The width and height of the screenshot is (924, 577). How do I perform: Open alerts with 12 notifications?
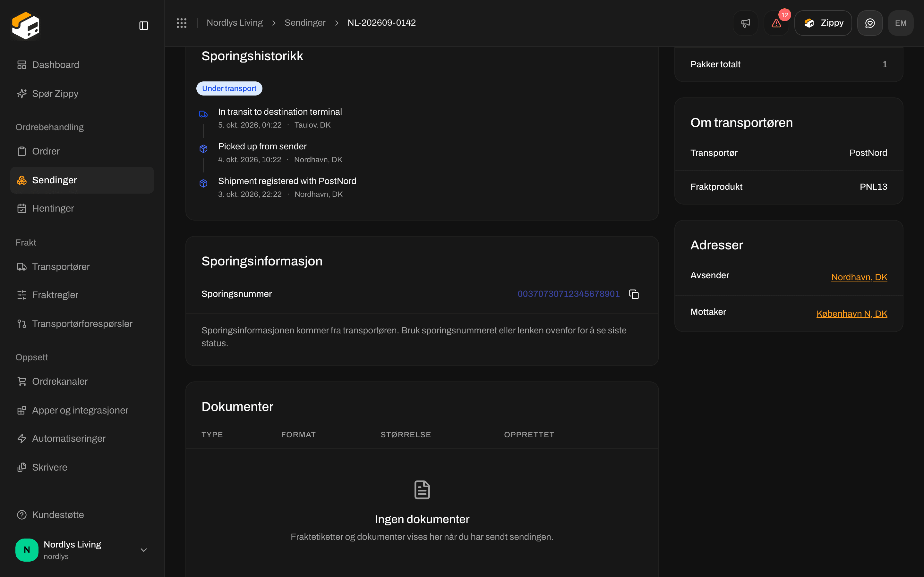coord(776,23)
